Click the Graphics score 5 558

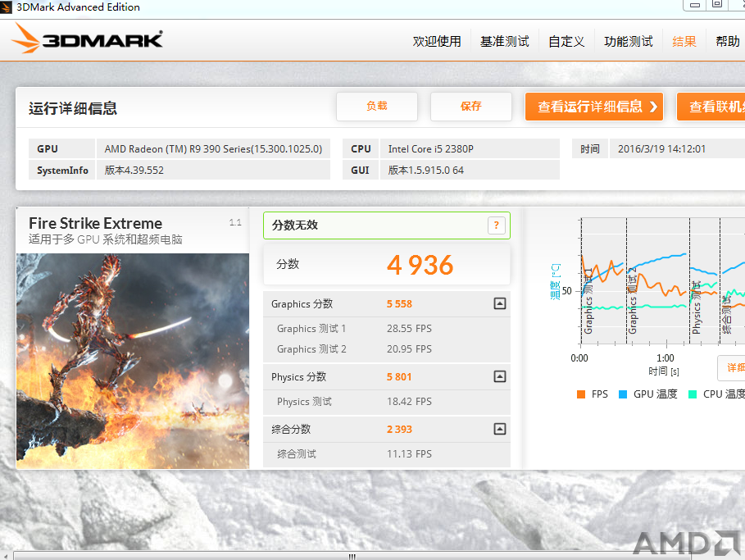399,303
